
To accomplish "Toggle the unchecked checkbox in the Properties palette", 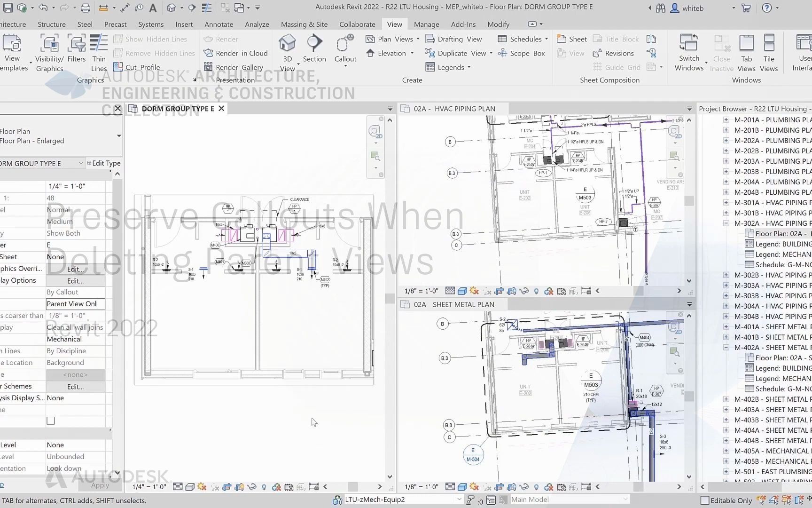I will coord(51,421).
